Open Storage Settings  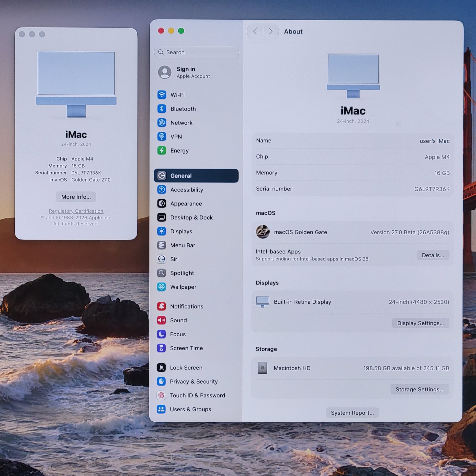419,389
